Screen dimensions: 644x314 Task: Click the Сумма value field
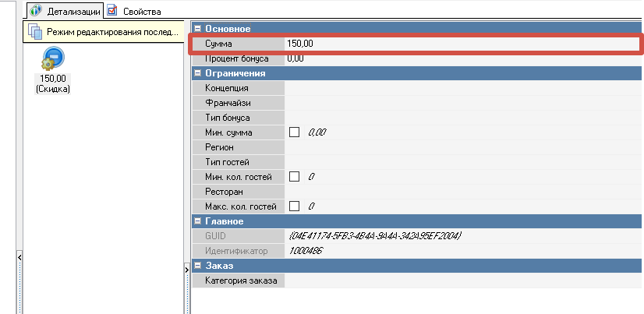tap(460, 44)
